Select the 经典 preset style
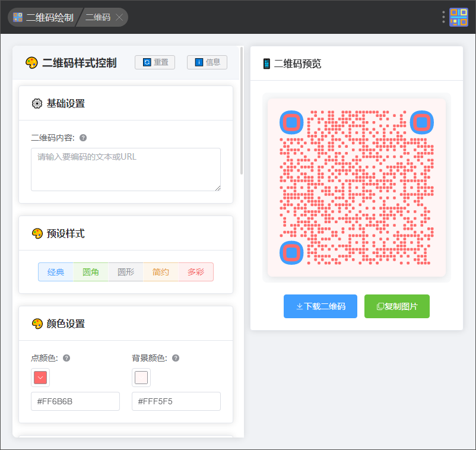This screenshot has width=476, height=450. 56,272
